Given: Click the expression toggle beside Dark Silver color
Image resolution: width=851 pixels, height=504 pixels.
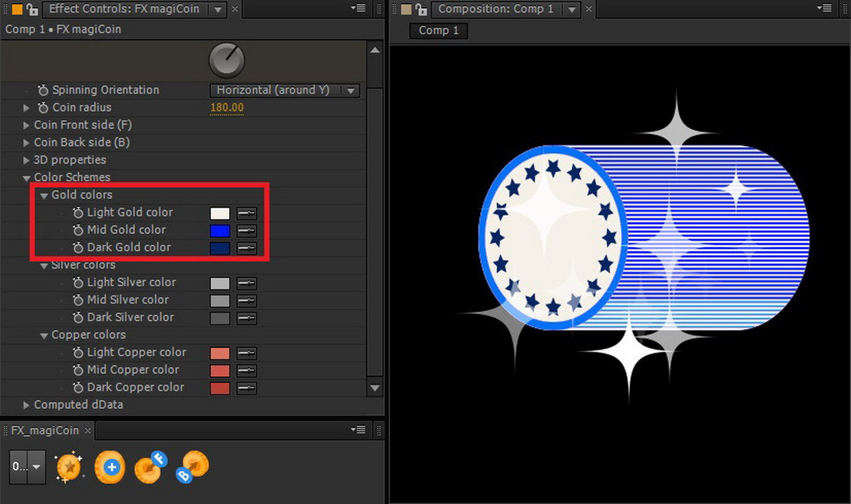Looking at the screenshot, I should (x=246, y=317).
